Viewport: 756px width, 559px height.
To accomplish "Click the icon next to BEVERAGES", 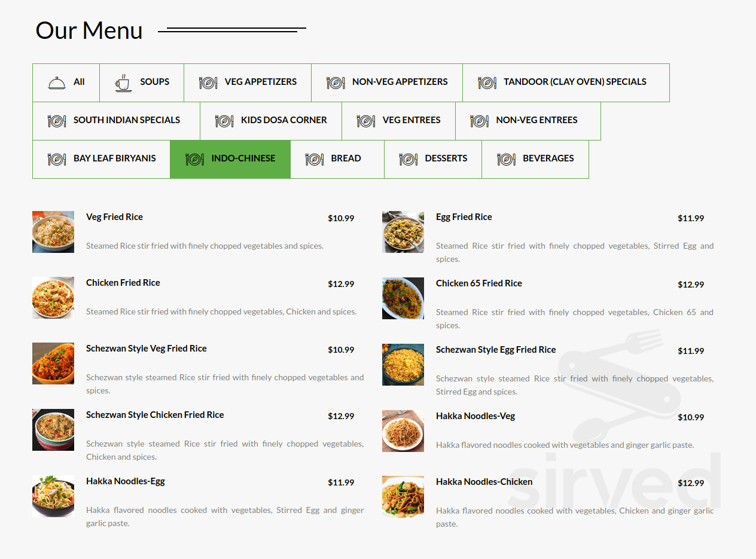I will tap(506, 158).
